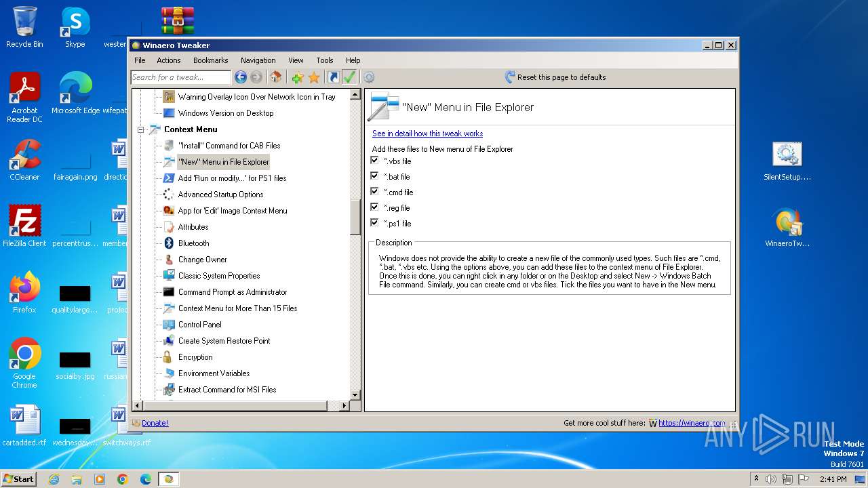The image size is (868, 488).
Task: Click 'Reset this page to defaults'
Action: tap(561, 77)
